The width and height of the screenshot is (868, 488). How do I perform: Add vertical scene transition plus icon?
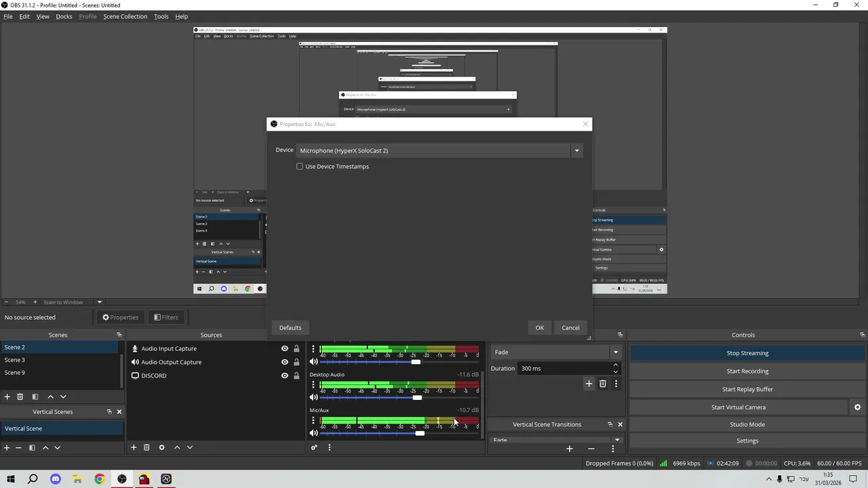point(570,448)
